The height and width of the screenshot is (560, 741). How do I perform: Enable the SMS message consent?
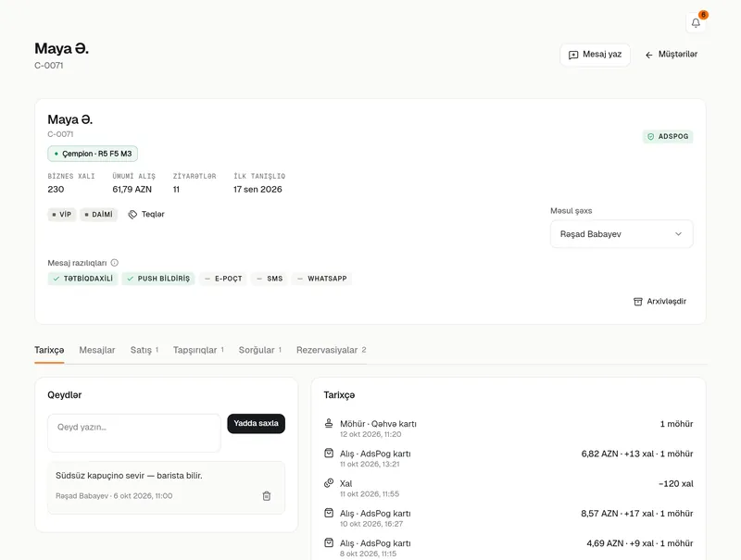pyautogui.click(x=270, y=279)
